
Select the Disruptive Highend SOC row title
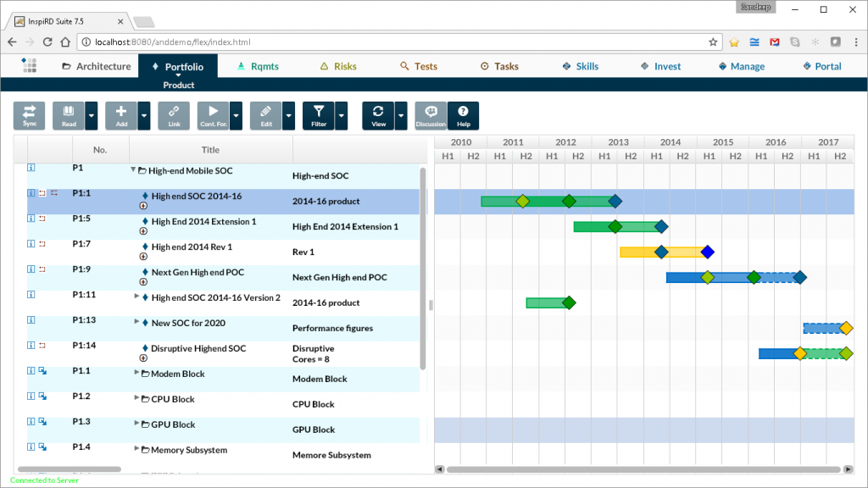tap(198, 349)
